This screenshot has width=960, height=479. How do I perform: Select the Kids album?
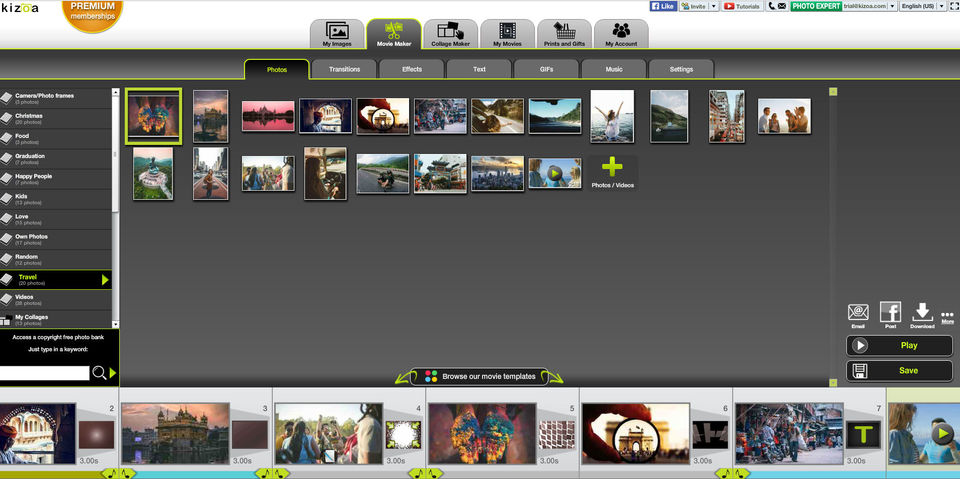click(x=56, y=200)
